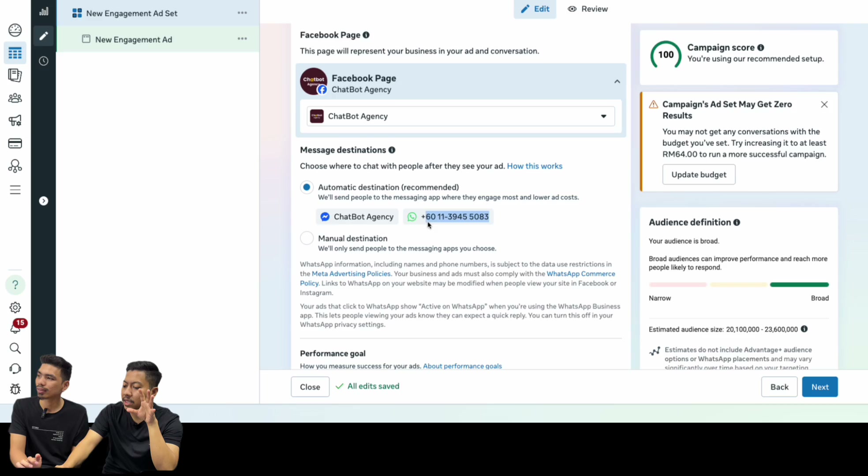Click the Campaign score 100 gauge
Image resolution: width=868 pixels, height=476 pixels.
(x=666, y=55)
